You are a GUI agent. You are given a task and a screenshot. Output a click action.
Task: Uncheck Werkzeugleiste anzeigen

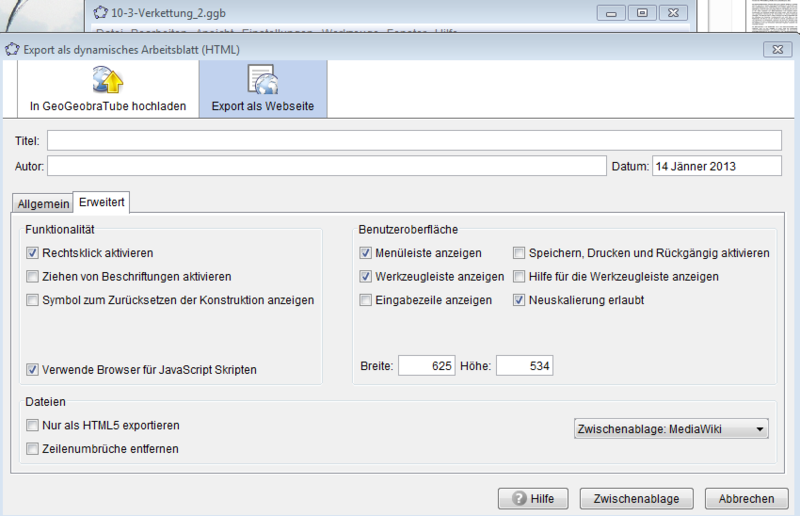tap(365, 276)
